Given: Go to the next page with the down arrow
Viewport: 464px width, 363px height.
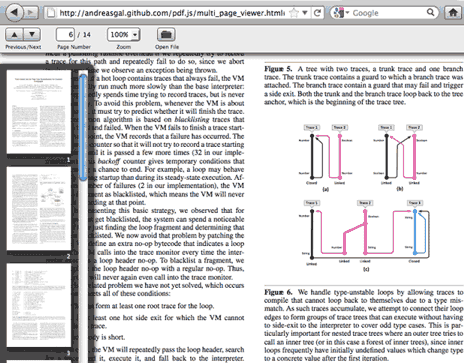Looking at the screenshot, I should click(x=32, y=34).
